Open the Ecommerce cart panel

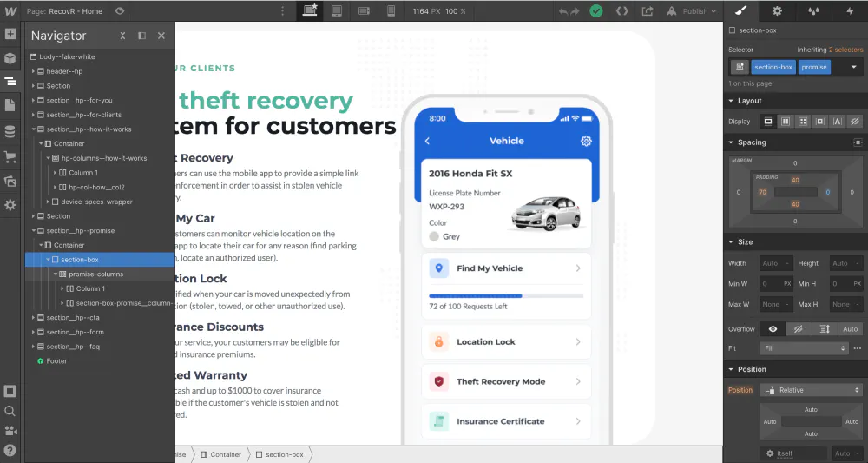[x=10, y=156]
